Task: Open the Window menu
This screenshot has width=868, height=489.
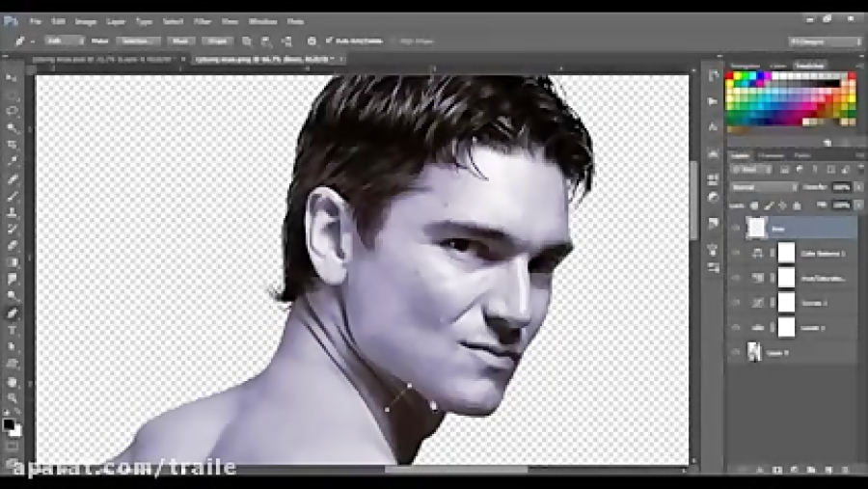Action: (x=262, y=21)
